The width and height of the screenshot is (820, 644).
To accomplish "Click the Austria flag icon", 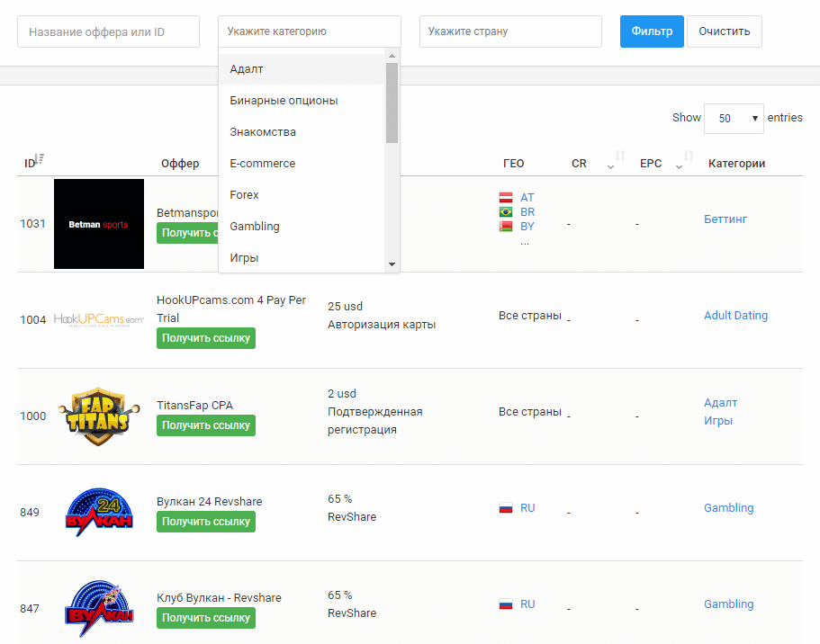I will pos(506,198).
